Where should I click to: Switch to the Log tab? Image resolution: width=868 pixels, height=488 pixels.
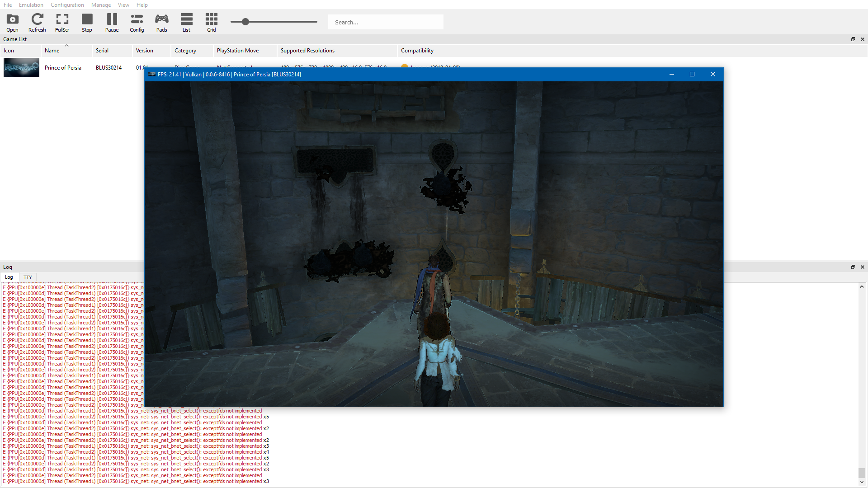pos(9,277)
